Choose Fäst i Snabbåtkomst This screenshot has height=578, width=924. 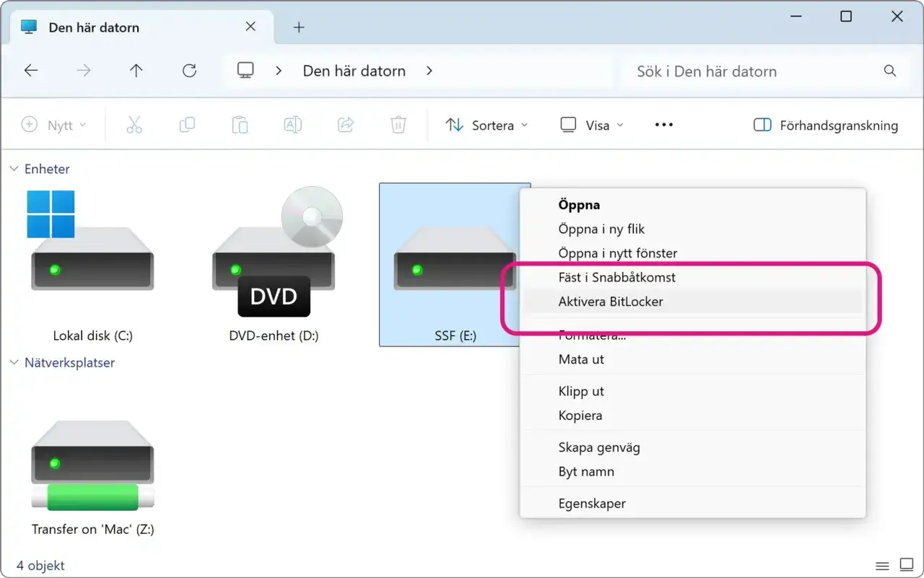pos(693,277)
